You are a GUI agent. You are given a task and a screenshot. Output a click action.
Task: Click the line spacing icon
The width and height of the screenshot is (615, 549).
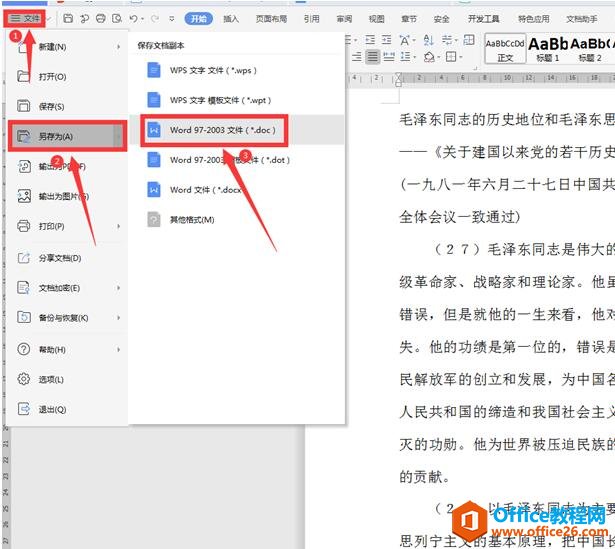pos(405,57)
